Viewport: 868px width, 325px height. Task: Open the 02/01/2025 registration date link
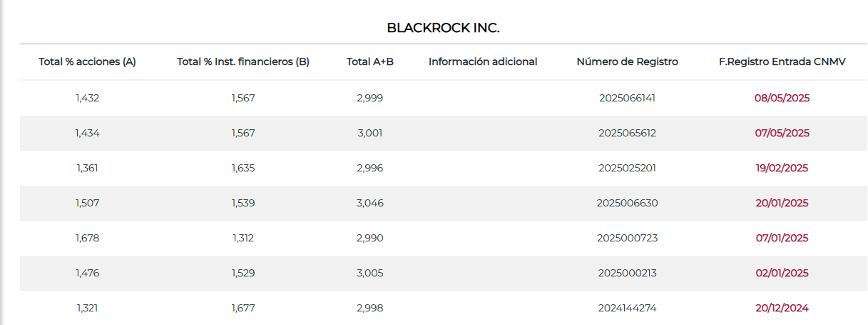point(782,273)
